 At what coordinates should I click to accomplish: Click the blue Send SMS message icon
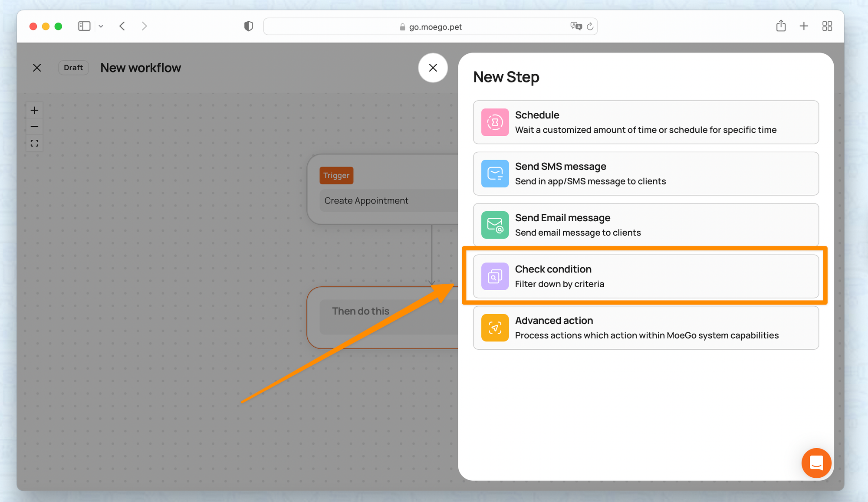(495, 174)
